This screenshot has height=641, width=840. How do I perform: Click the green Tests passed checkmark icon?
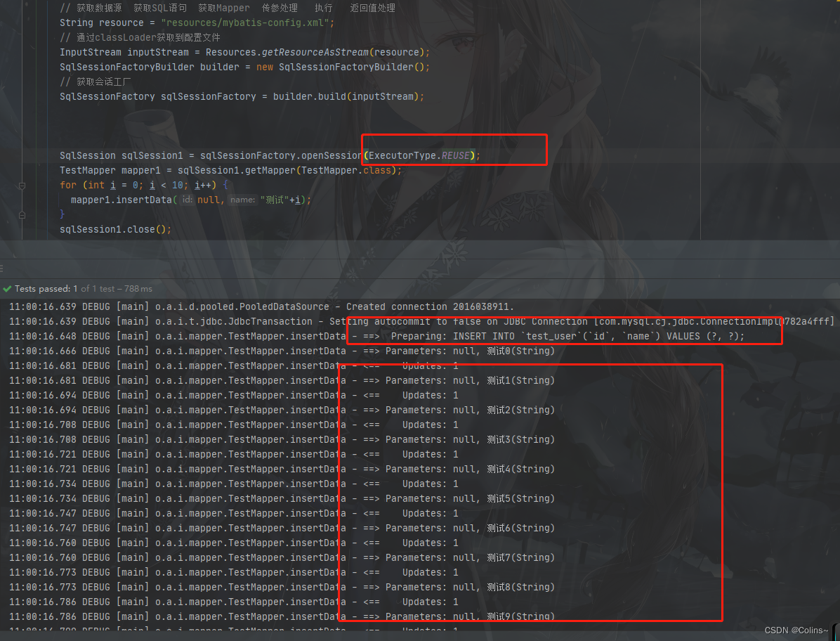point(7,289)
